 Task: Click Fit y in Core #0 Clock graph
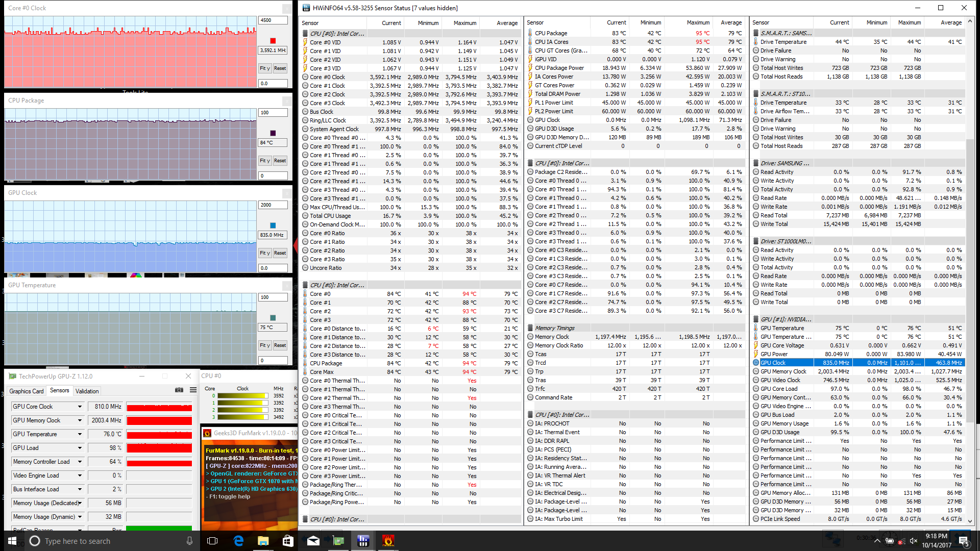point(264,68)
